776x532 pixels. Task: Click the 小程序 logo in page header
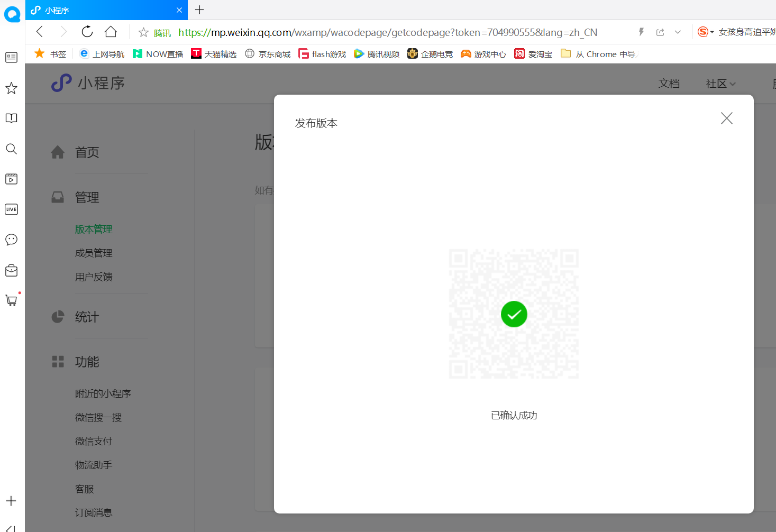[x=88, y=83]
